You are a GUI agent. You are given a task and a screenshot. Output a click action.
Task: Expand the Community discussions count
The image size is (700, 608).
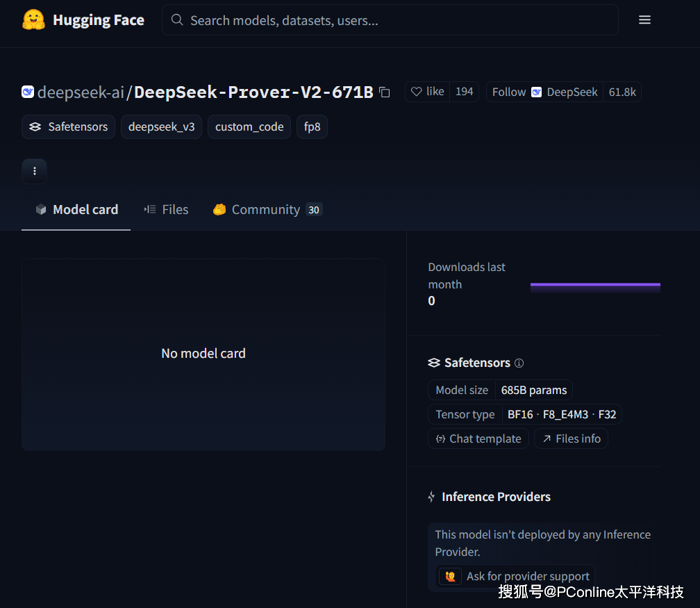(314, 209)
